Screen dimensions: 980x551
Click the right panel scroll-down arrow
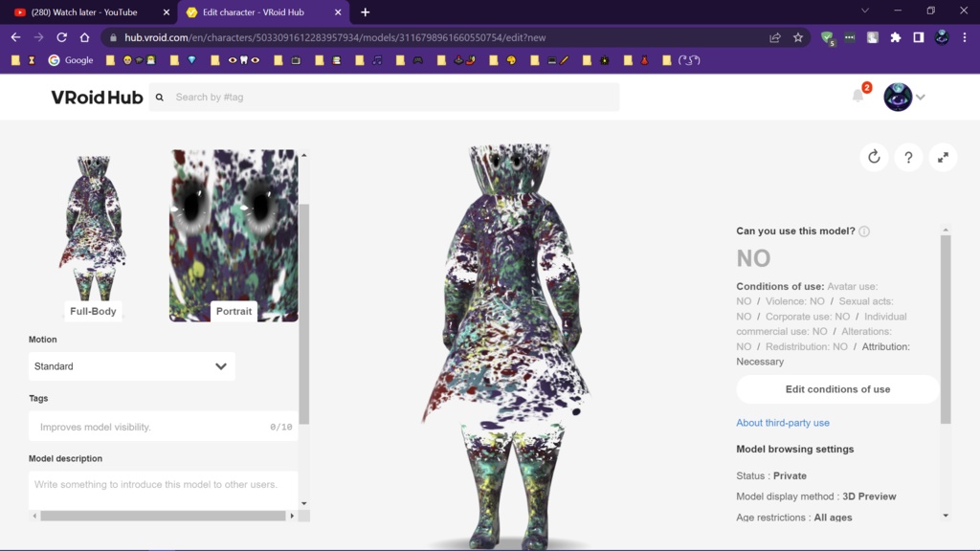[x=946, y=516]
